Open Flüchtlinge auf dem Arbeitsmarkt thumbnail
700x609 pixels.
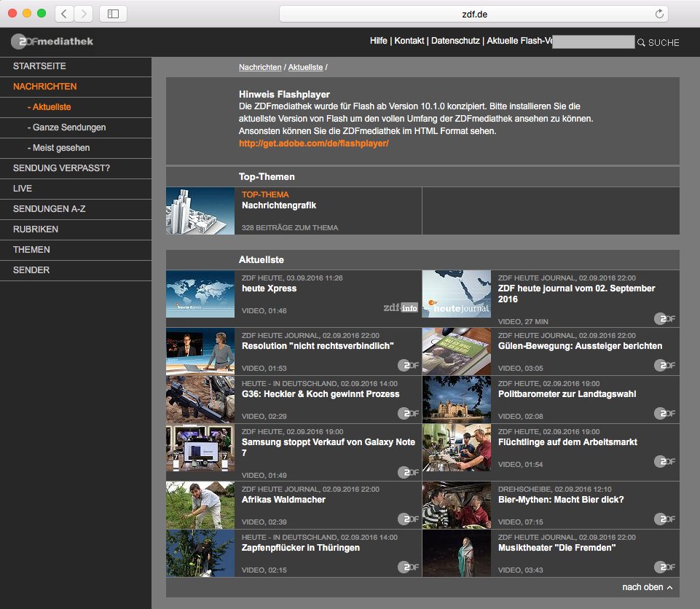pos(456,448)
